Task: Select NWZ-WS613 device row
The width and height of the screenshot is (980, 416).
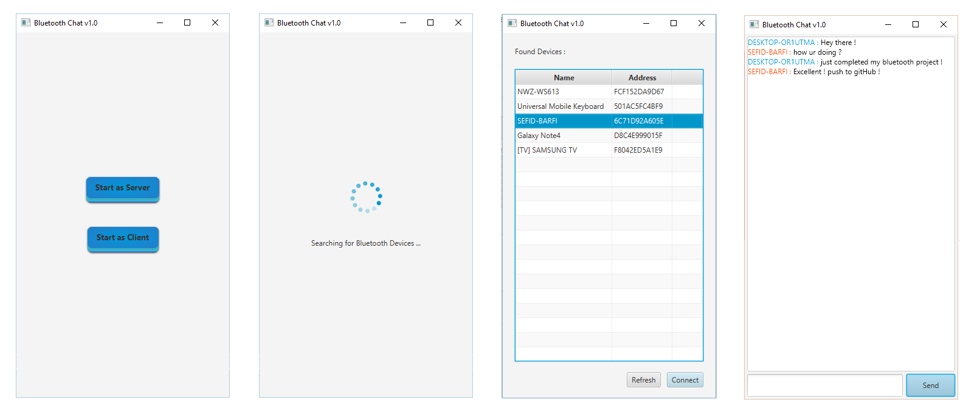Action: click(x=609, y=92)
